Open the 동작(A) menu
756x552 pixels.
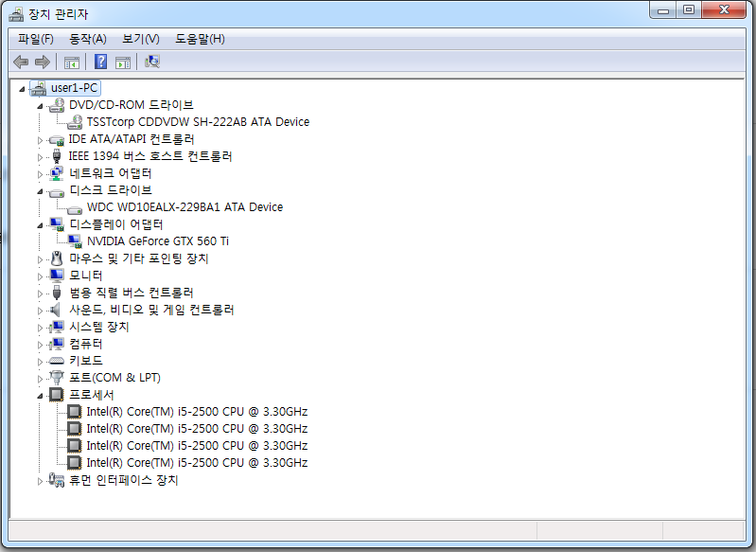click(x=87, y=39)
